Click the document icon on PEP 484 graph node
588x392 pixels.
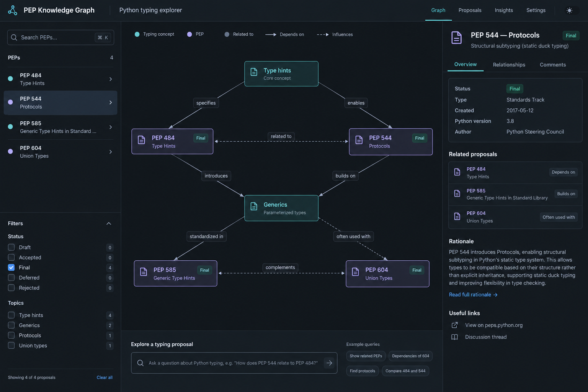[x=142, y=140]
